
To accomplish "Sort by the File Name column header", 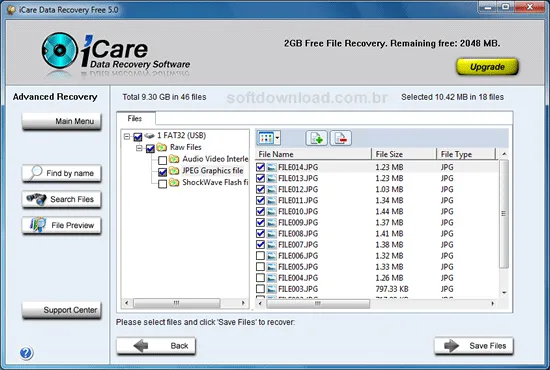I will point(313,154).
